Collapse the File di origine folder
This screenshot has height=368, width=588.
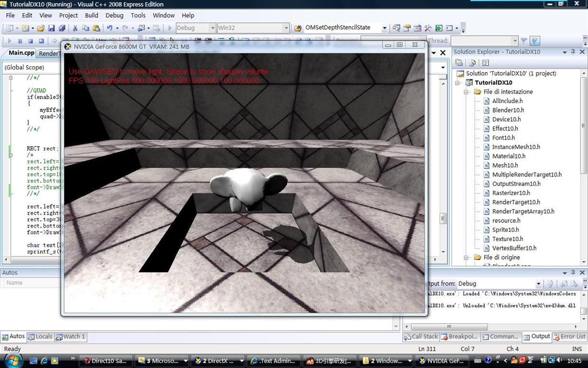click(466, 257)
